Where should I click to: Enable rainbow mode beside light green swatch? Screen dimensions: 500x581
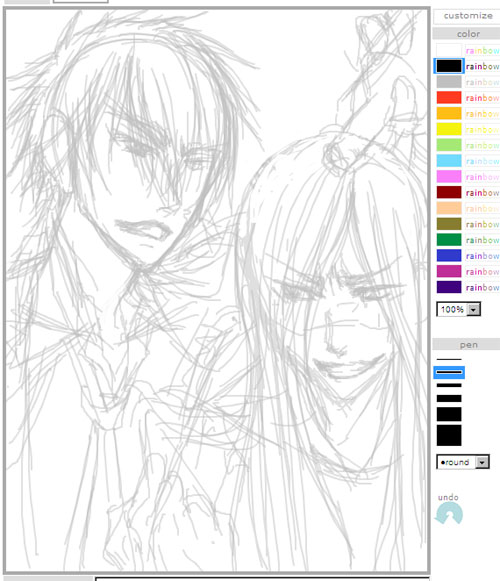tap(483, 145)
